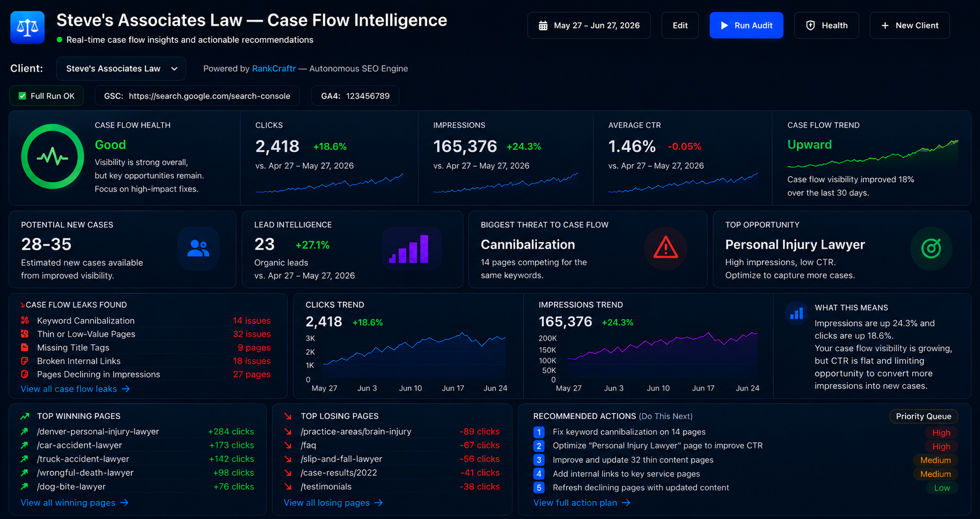
Task: Click the Case Flow Health pulse icon
Action: [x=52, y=156]
